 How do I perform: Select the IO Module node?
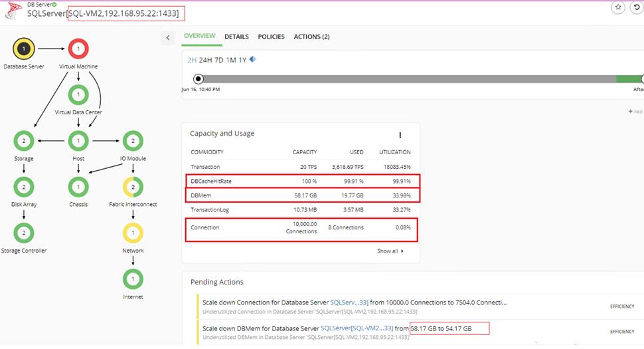click(x=133, y=141)
